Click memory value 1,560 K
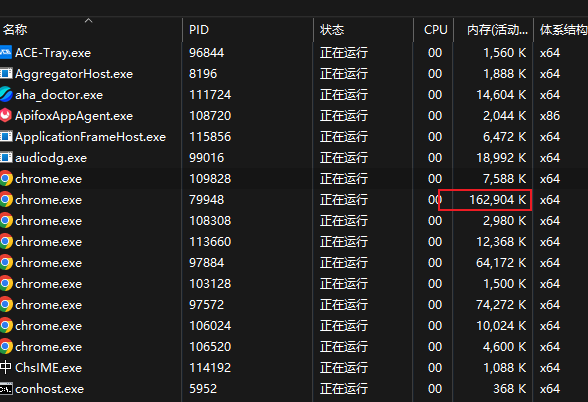The height and width of the screenshot is (402, 588). click(x=505, y=53)
